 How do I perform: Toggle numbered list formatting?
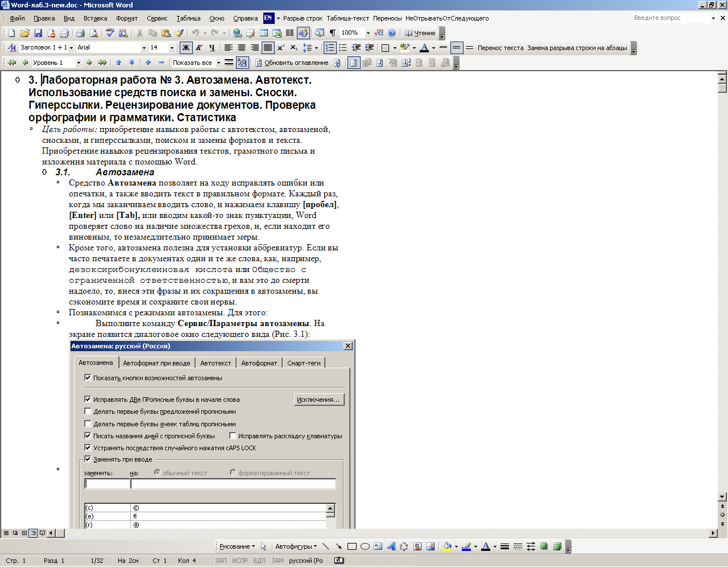pos(329,48)
